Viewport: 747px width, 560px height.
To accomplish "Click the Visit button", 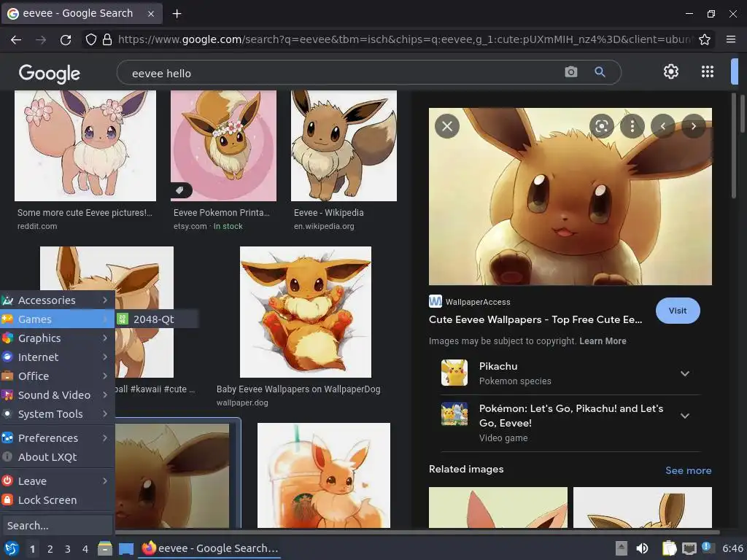I will 678,311.
